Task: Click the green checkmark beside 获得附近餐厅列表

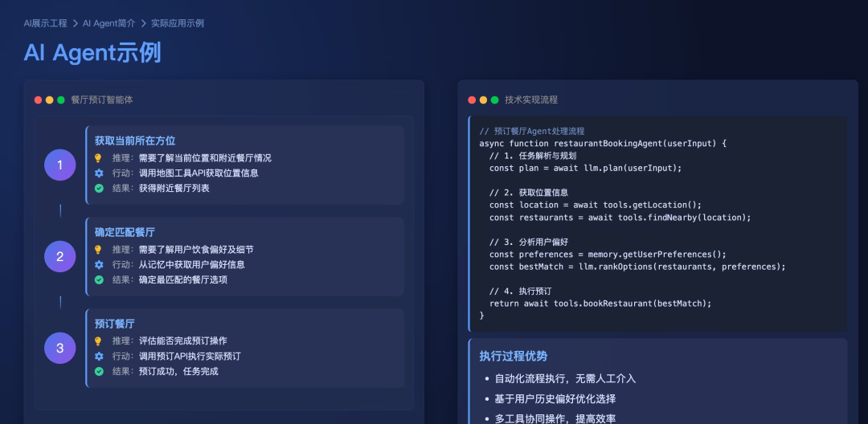Action: point(99,188)
